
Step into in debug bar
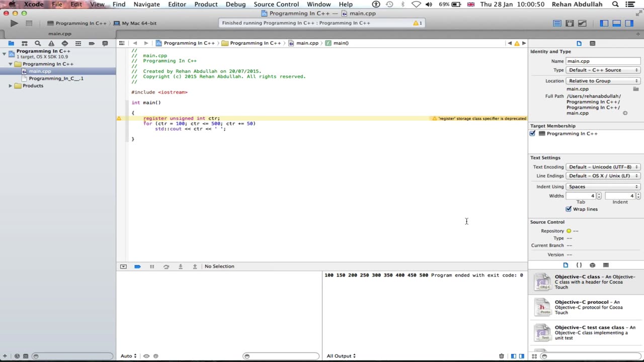181,266
